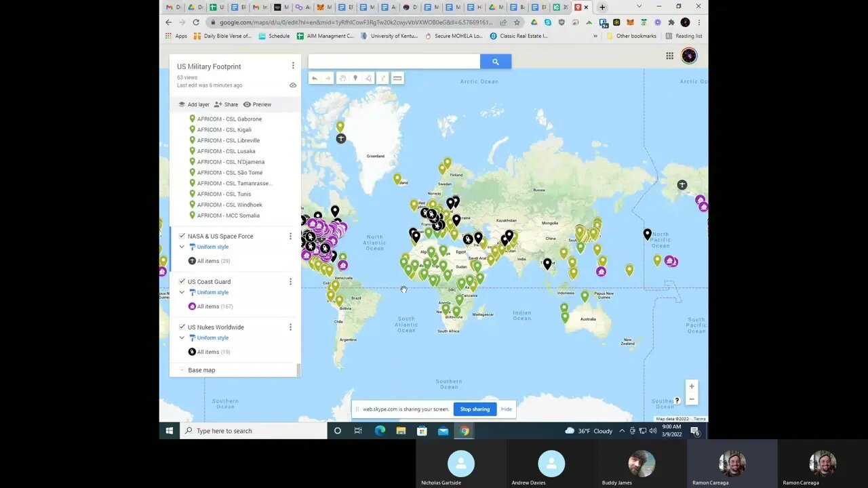Image resolution: width=868 pixels, height=488 pixels.
Task: Open US Coast Guard layer options menu
Action: tap(290, 282)
